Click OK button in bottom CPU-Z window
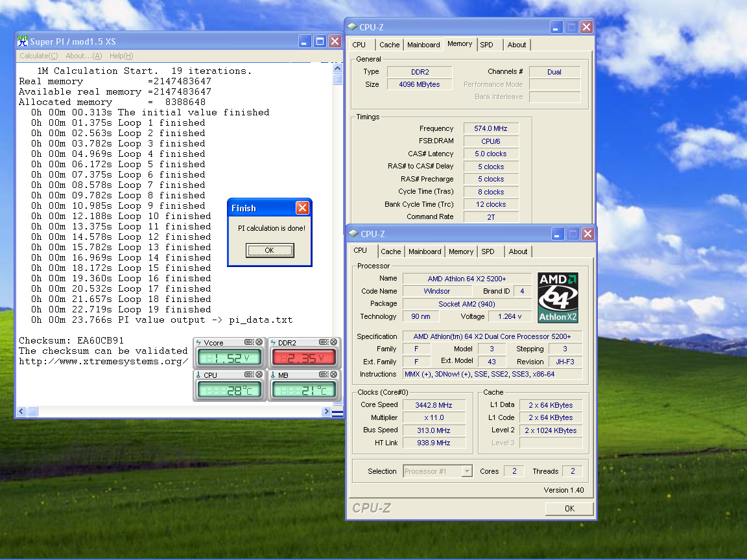 (x=569, y=509)
